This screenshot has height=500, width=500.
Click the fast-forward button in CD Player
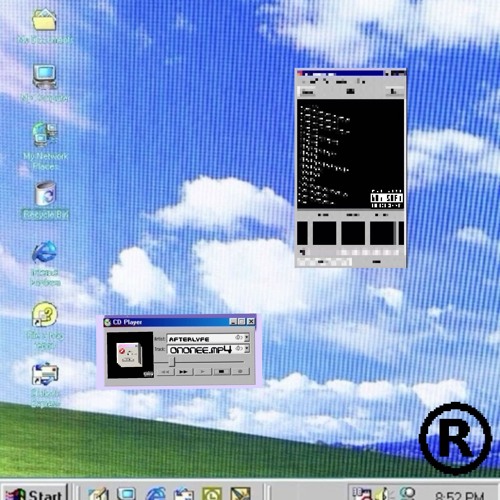point(184,371)
